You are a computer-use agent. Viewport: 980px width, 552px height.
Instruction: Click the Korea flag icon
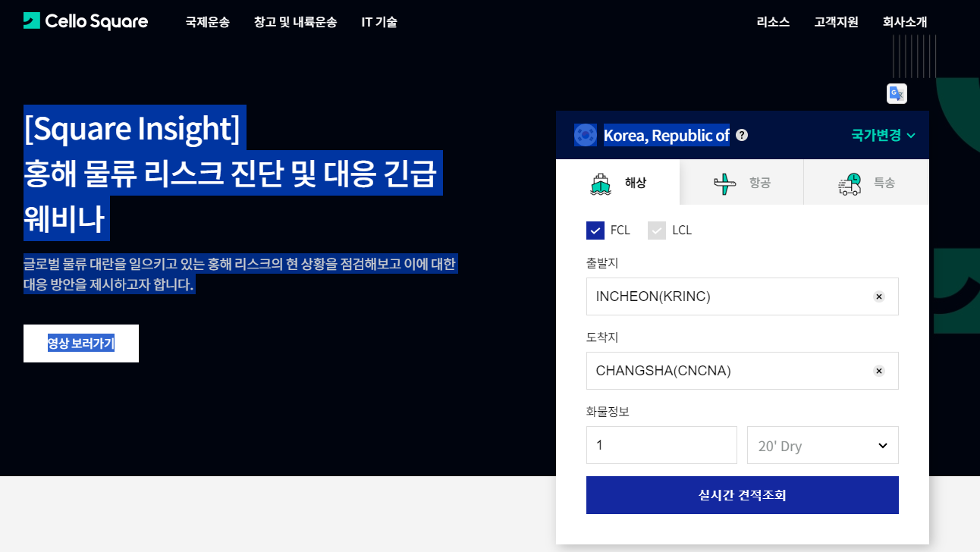[x=585, y=135]
